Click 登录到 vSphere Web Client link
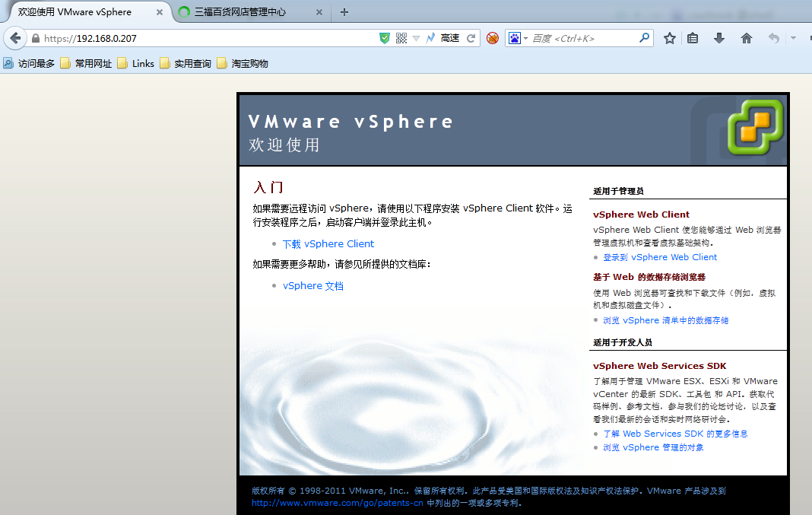 point(660,257)
